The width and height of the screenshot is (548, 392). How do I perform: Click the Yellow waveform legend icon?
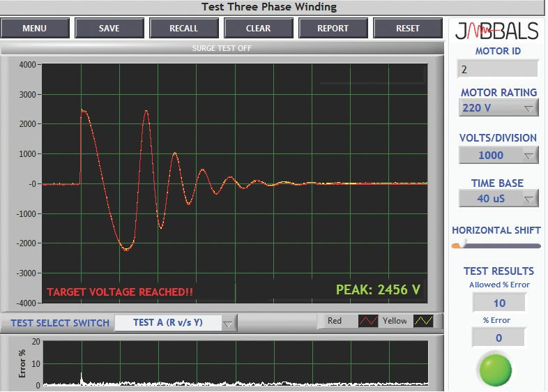point(423,321)
